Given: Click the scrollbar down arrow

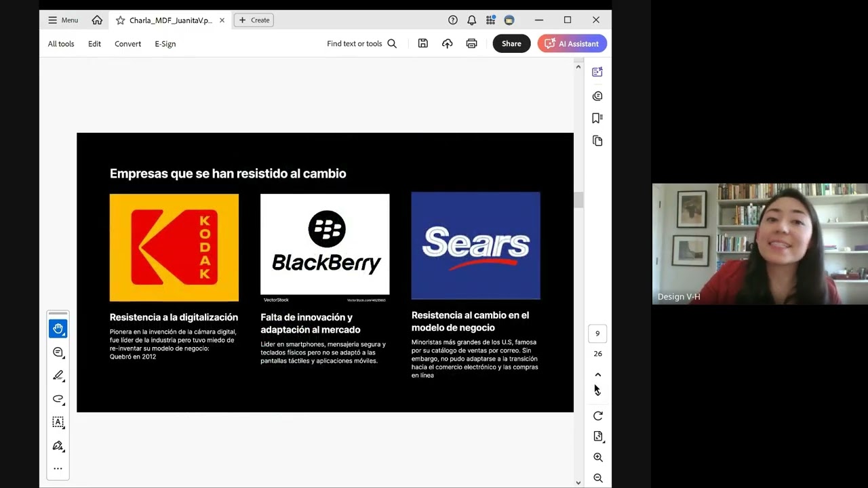Looking at the screenshot, I should 578,483.
